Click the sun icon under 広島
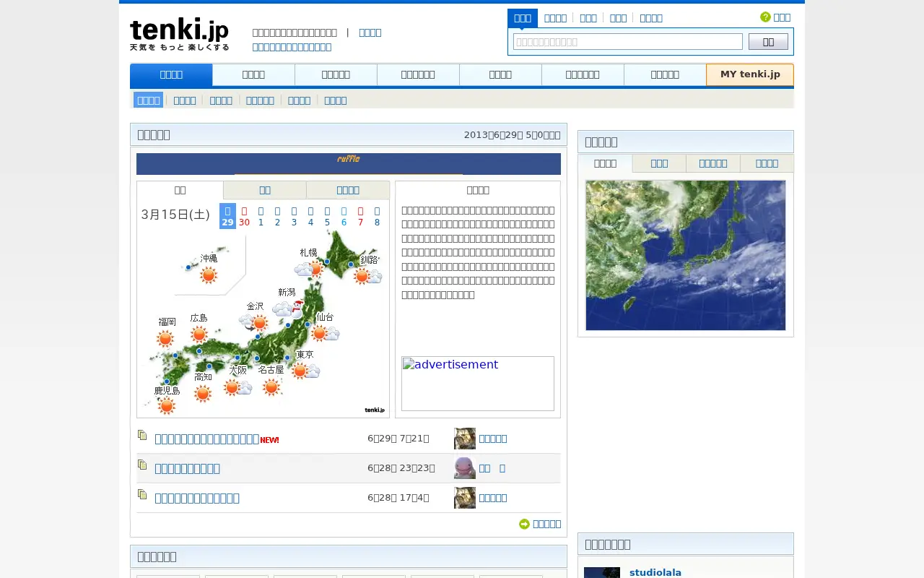The width and height of the screenshot is (924, 578). (199, 334)
